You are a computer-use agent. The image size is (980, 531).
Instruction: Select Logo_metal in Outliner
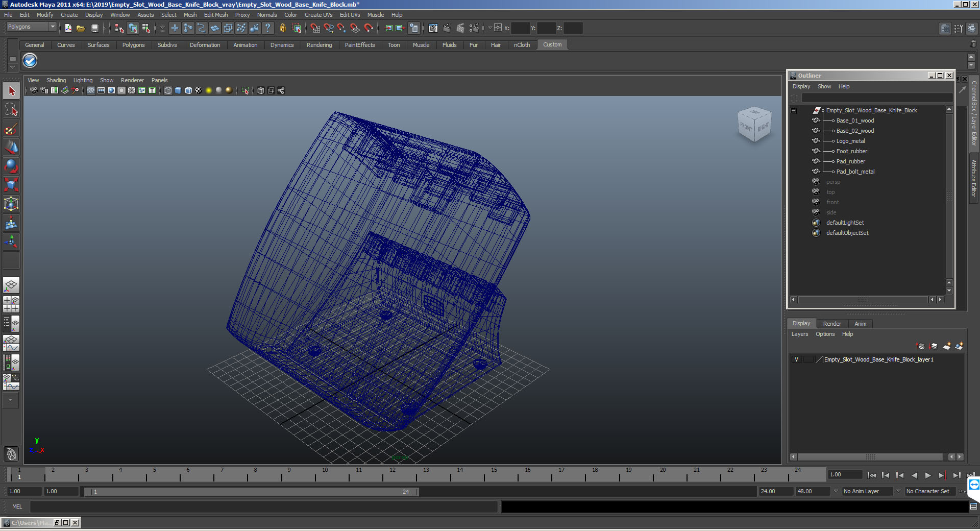tap(850, 141)
